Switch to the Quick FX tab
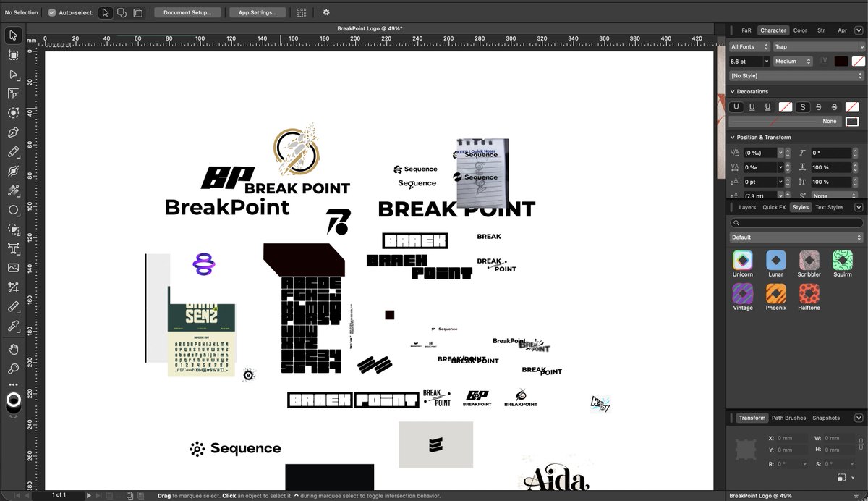This screenshot has width=868, height=501. coord(774,207)
